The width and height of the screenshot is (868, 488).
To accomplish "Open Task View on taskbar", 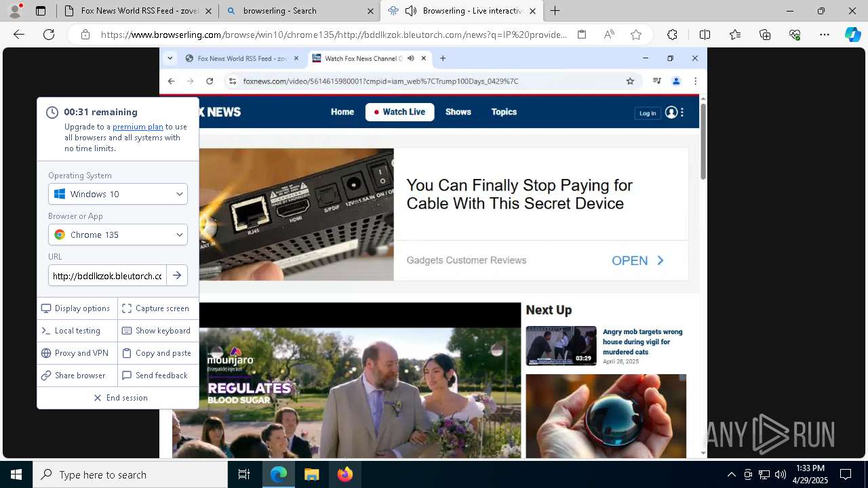I will coord(244,474).
